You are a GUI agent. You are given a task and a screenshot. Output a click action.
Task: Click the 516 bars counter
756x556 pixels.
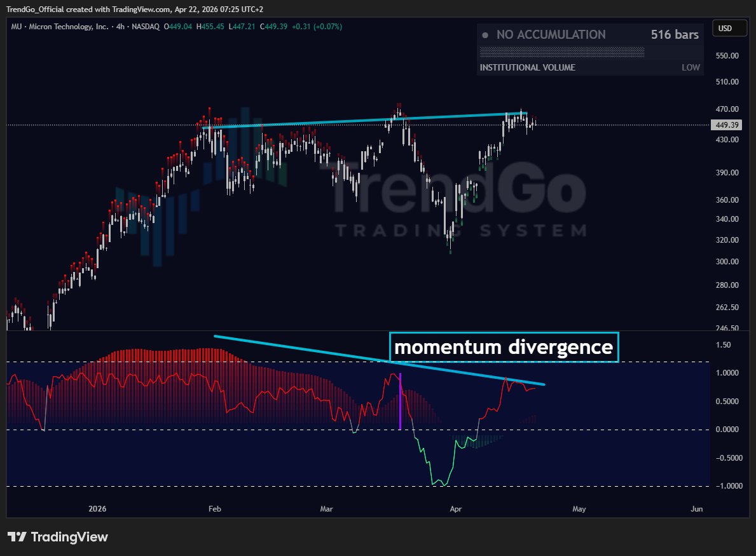click(674, 34)
